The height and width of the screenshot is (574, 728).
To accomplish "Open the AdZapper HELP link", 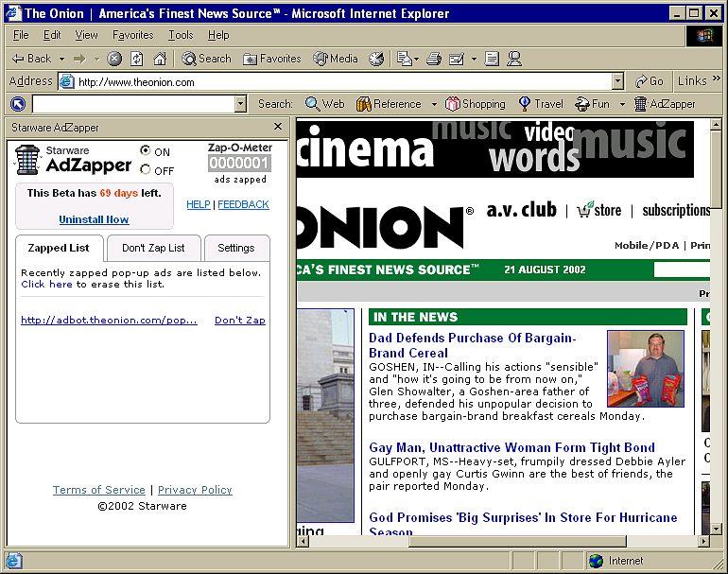I will [199, 204].
